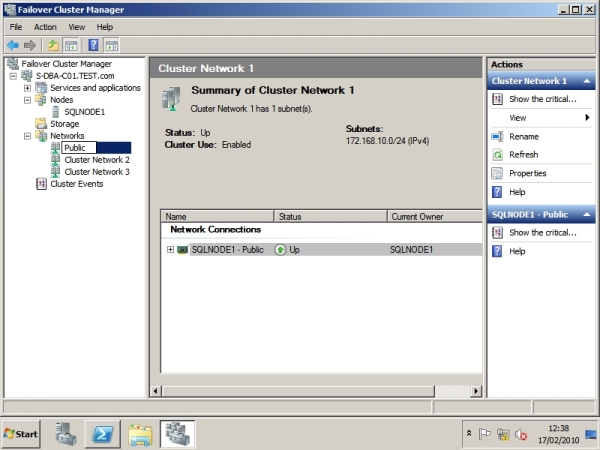Click the green Up status icon
600x450 pixels.
point(280,250)
